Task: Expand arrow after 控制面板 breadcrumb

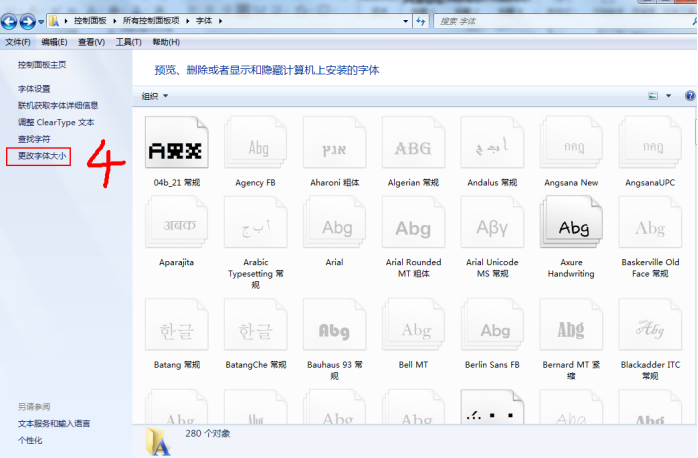Action: (x=114, y=21)
